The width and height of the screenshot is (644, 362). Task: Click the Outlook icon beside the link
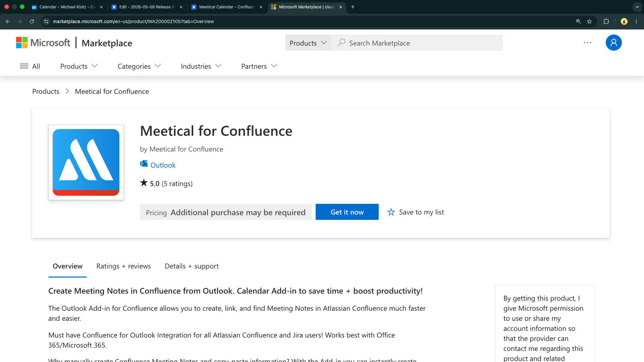point(144,164)
